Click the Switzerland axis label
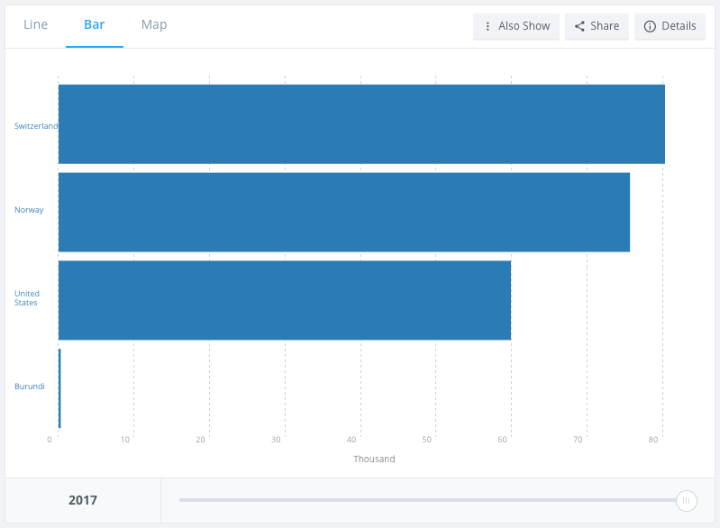The width and height of the screenshot is (720, 528). (35, 126)
